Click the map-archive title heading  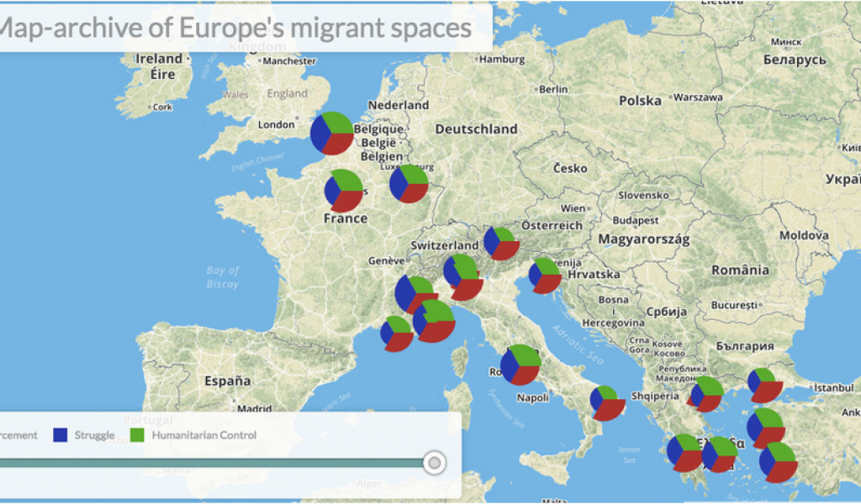[x=235, y=28]
